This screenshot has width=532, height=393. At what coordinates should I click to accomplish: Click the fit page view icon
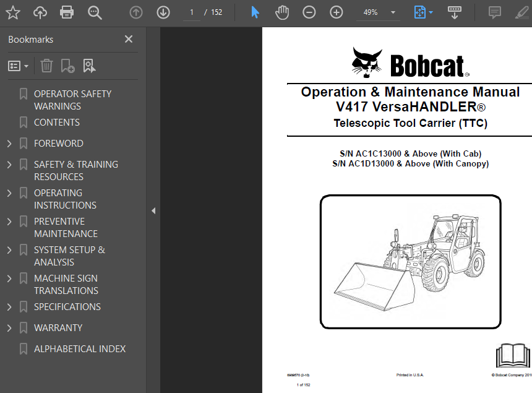point(419,12)
